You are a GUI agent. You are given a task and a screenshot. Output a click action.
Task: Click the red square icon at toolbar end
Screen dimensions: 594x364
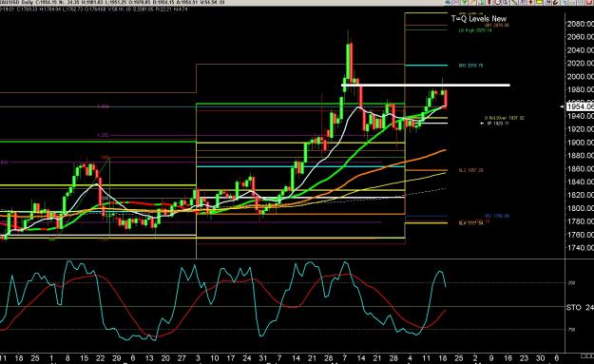tap(589, 2)
